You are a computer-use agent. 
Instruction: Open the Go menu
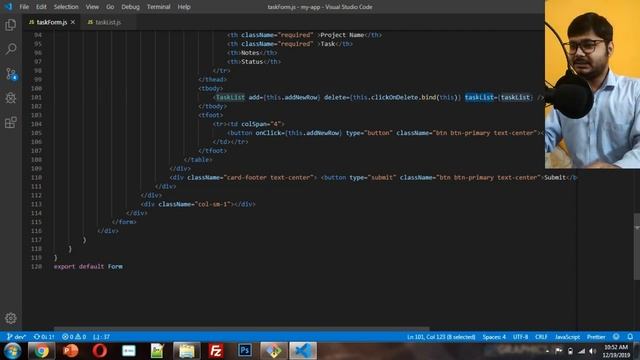[x=110, y=7]
